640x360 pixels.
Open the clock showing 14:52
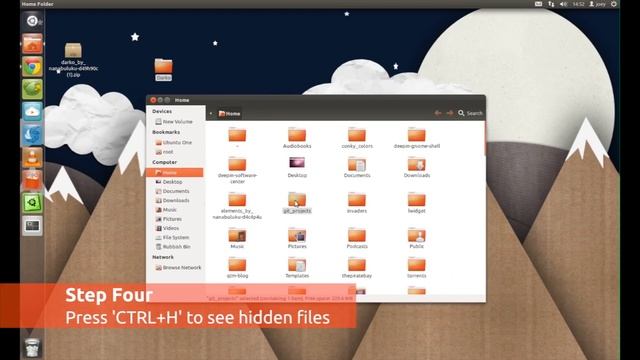click(578, 4)
